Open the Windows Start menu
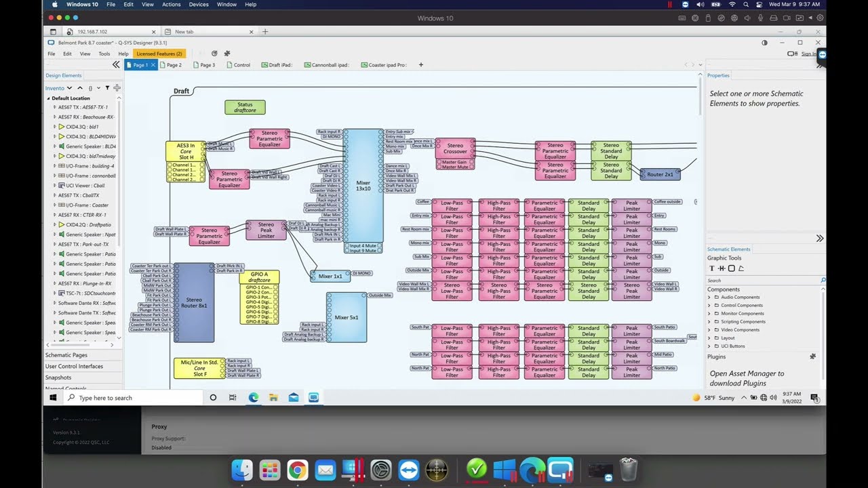Viewport: 868px width, 488px height. [52, 398]
